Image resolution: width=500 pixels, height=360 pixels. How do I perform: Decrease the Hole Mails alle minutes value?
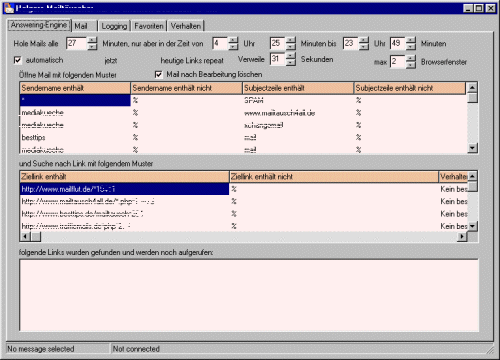[92, 47]
